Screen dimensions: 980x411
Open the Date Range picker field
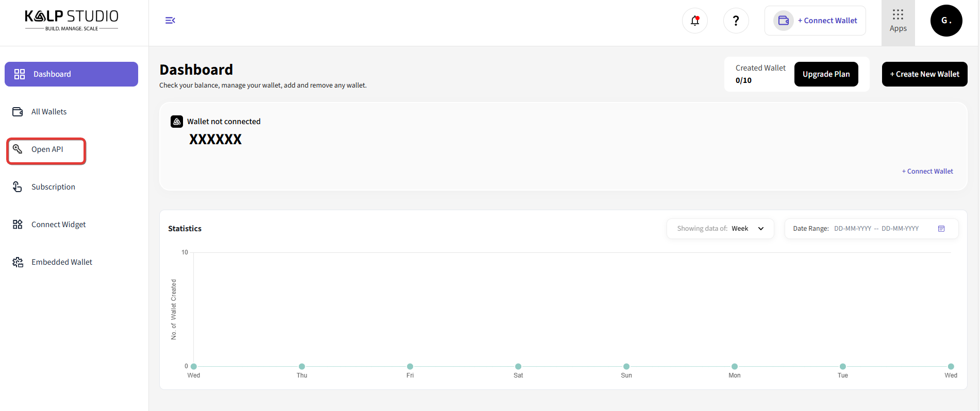coord(876,229)
